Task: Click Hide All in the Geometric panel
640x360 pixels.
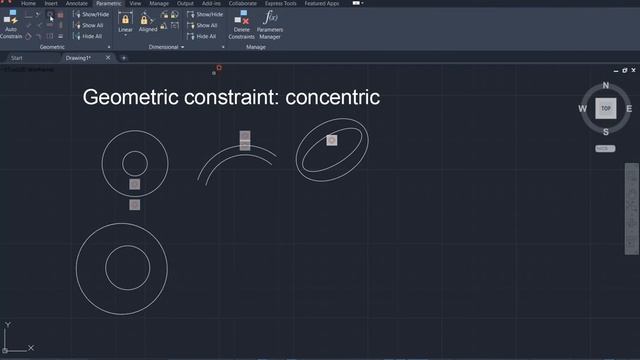Action: tap(88, 36)
